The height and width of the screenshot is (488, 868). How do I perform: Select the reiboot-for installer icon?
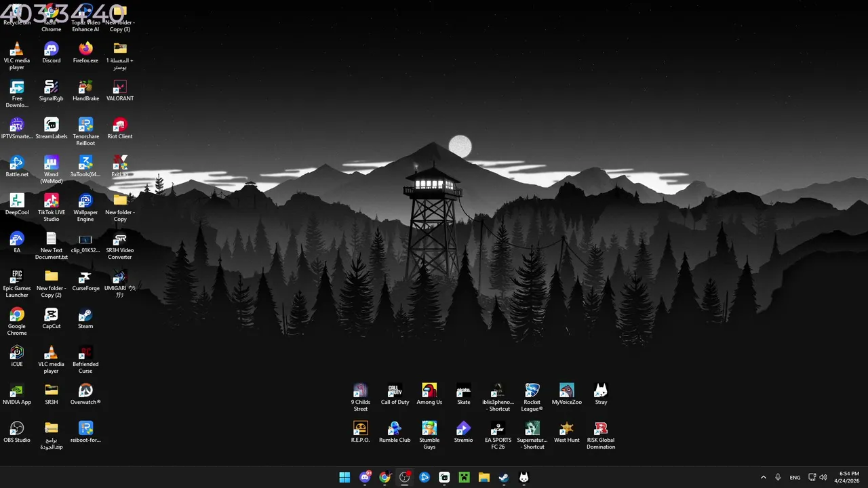point(85,432)
